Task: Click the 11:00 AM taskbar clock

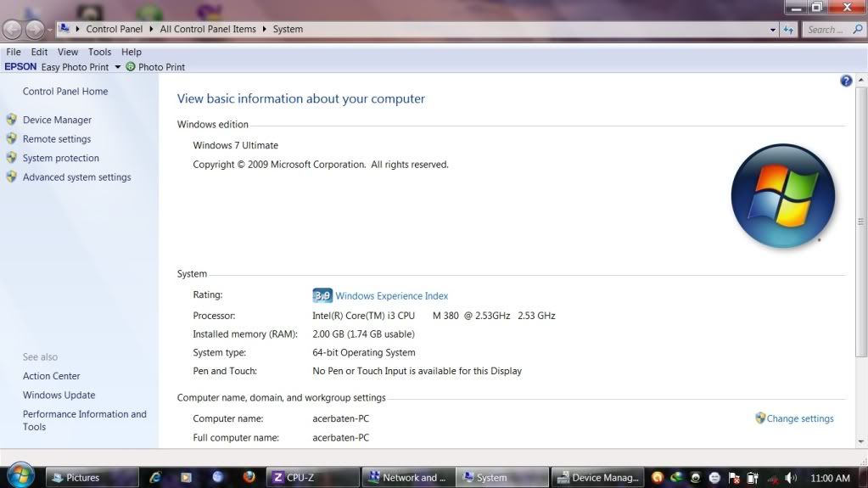Action: click(x=831, y=478)
